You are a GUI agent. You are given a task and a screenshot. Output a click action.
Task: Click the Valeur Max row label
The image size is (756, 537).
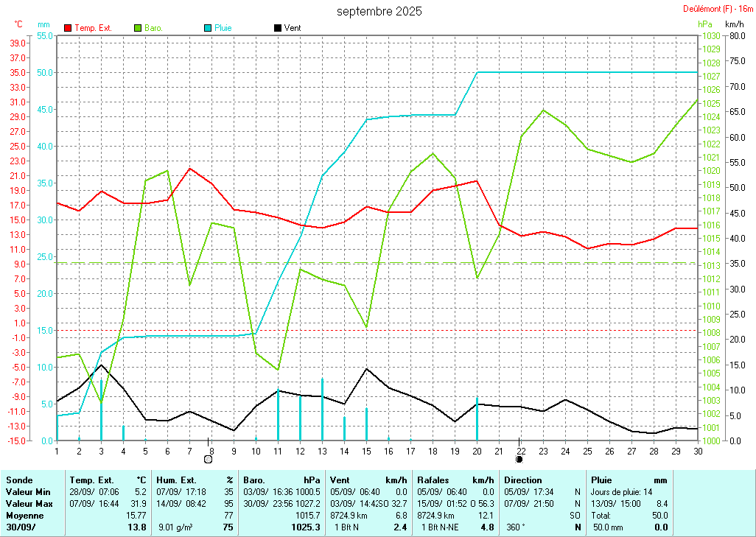pyautogui.click(x=28, y=503)
